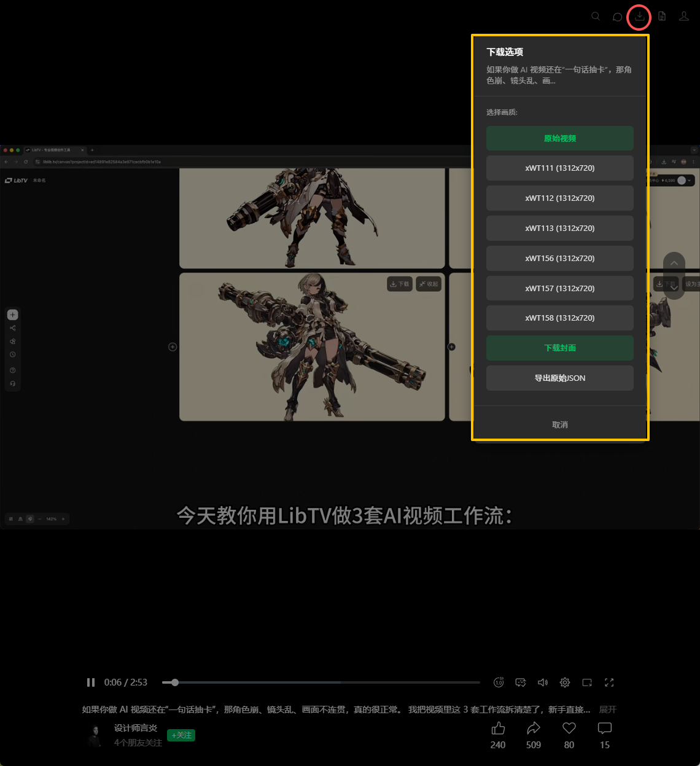Screen dimensions: 700x766
Task: Switch to the picture-in-picture window mode
Action: click(587, 682)
